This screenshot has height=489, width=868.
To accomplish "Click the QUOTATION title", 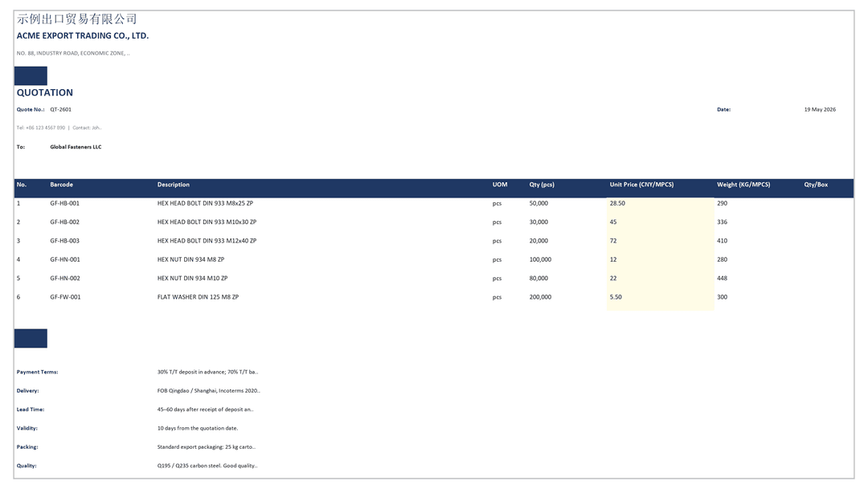I will [45, 92].
